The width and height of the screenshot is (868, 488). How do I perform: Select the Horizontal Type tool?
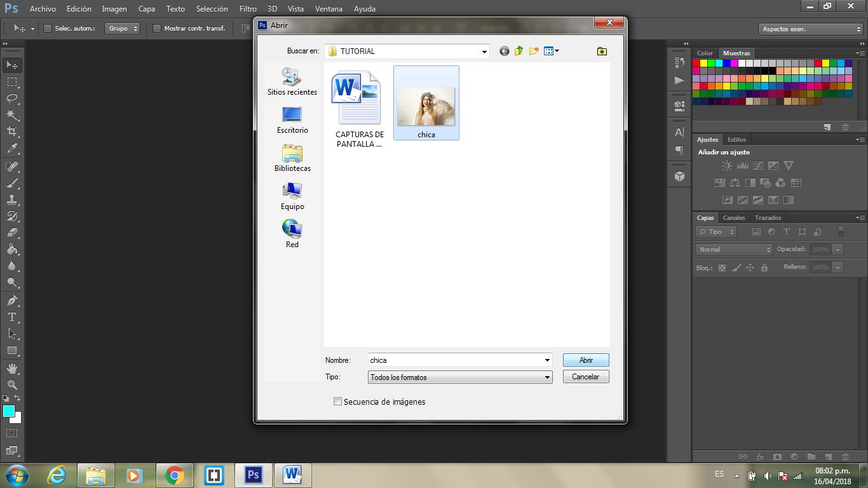tap(12, 317)
